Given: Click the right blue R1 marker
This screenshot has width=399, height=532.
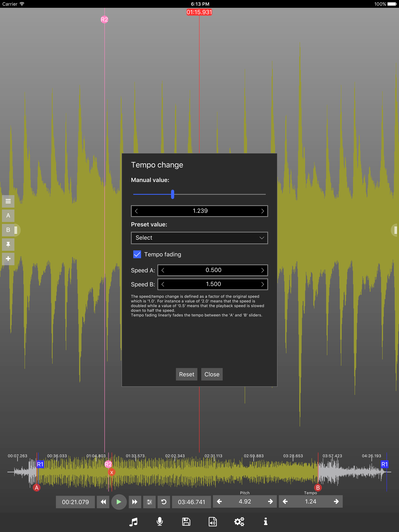Looking at the screenshot, I should pyautogui.click(x=385, y=464).
